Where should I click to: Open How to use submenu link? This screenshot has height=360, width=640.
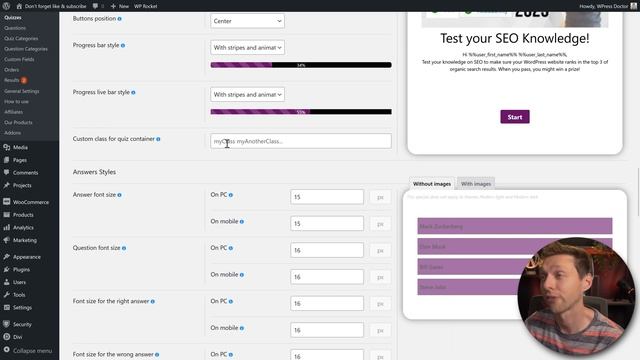pos(16,102)
